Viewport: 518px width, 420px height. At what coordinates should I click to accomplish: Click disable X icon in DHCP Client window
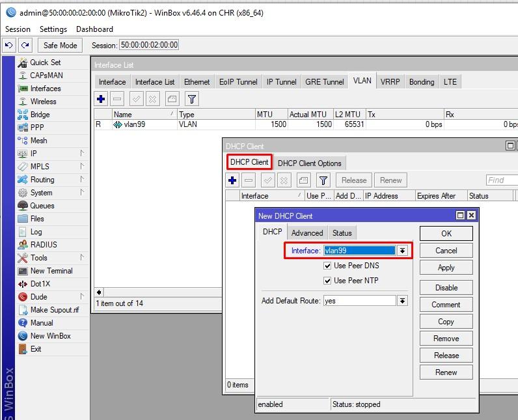pyautogui.click(x=284, y=180)
